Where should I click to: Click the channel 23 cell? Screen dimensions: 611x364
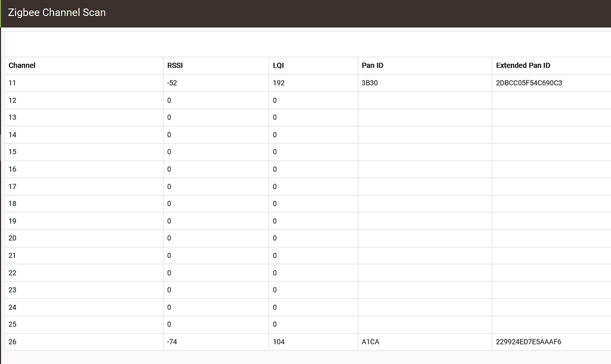[13, 290]
